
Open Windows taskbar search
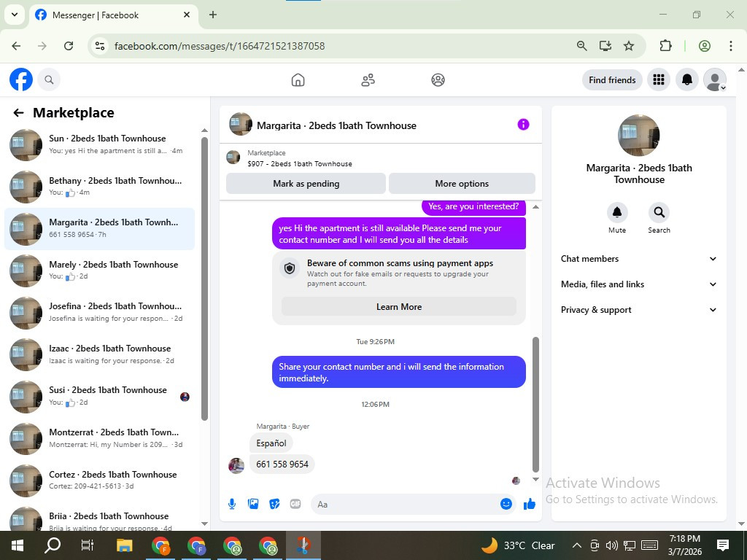point(53,545)
